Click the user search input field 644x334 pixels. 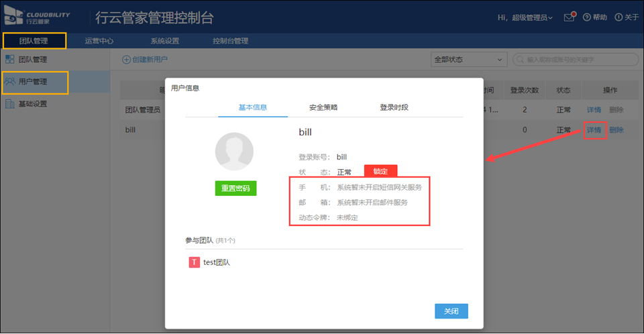point(580,60)
